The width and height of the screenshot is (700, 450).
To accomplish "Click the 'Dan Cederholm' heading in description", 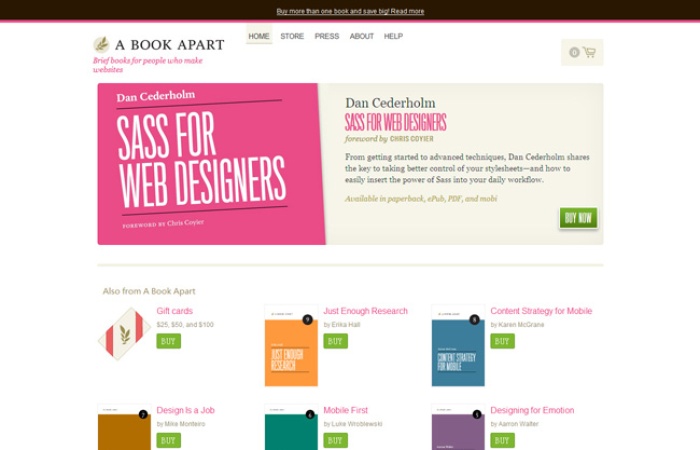I will tap(390, 103).
